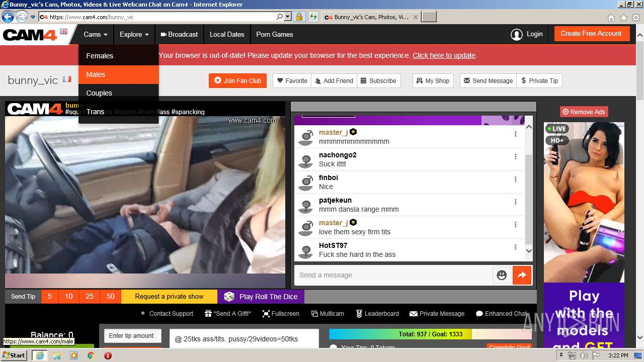The width and height of the screenshot is (644, 362).
Task: Click Private Tip button
Action: coord(539,80)
